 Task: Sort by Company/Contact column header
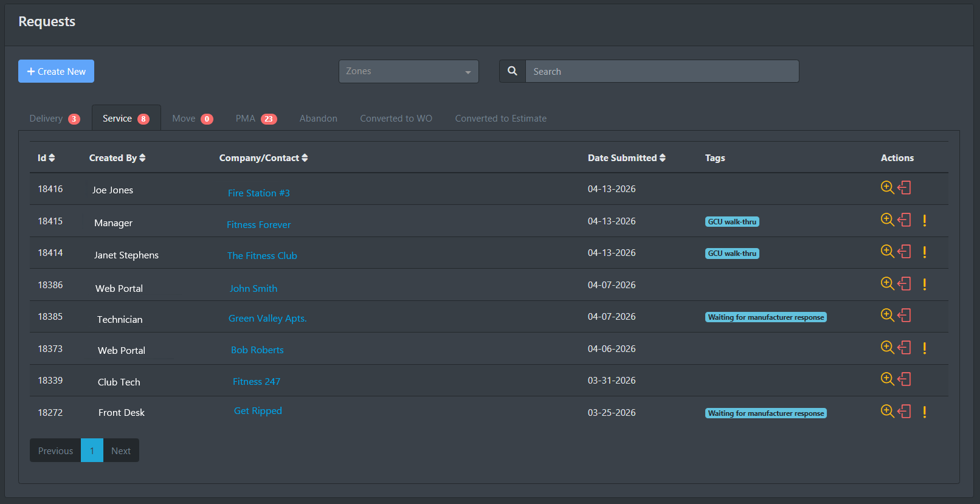point(263,158)
